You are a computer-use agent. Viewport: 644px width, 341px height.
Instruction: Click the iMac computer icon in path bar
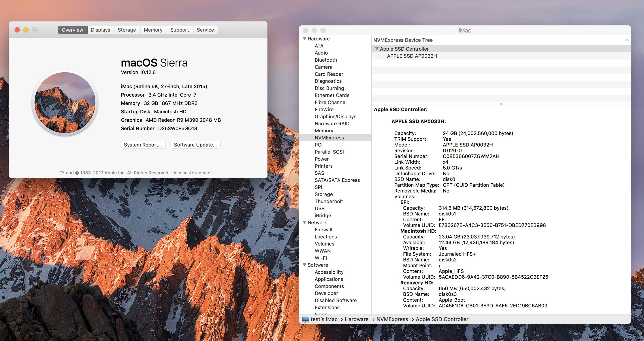point(305,320)
